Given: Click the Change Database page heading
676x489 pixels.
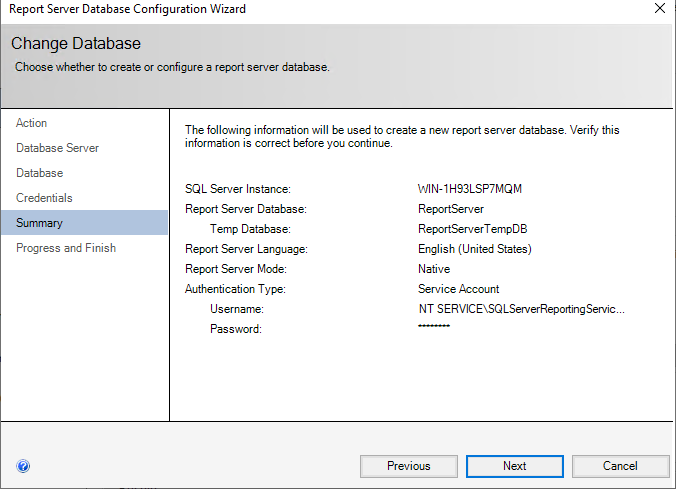Looking at the screenshot, I should [76, 44].
